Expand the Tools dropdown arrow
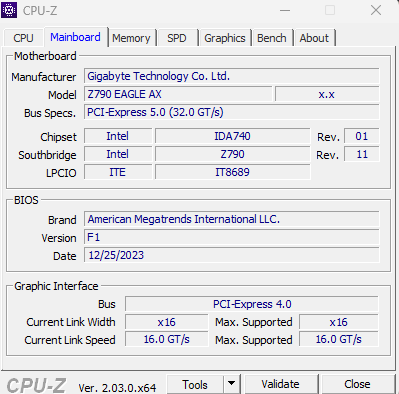This screenshot has width=399, height=394. (x=231, y=384)
